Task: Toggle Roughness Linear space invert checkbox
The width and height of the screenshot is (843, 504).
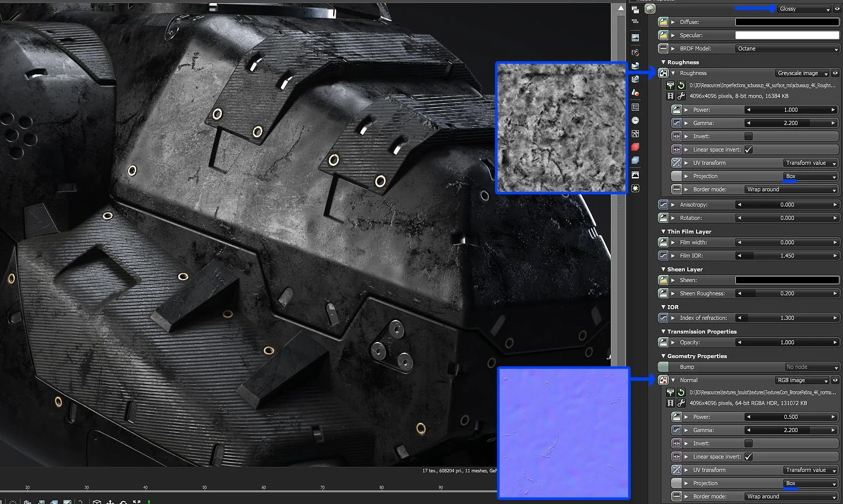Action: tap(749, 149)
